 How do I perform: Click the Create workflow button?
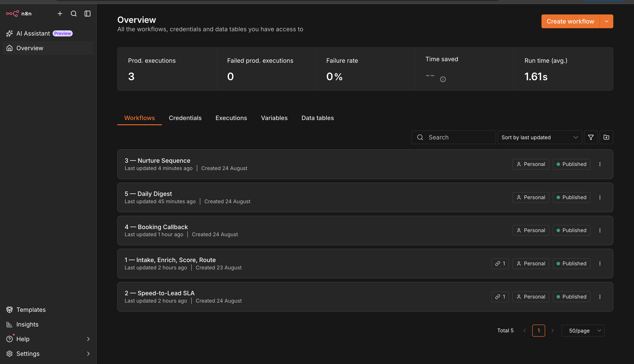tap(570, 21)
